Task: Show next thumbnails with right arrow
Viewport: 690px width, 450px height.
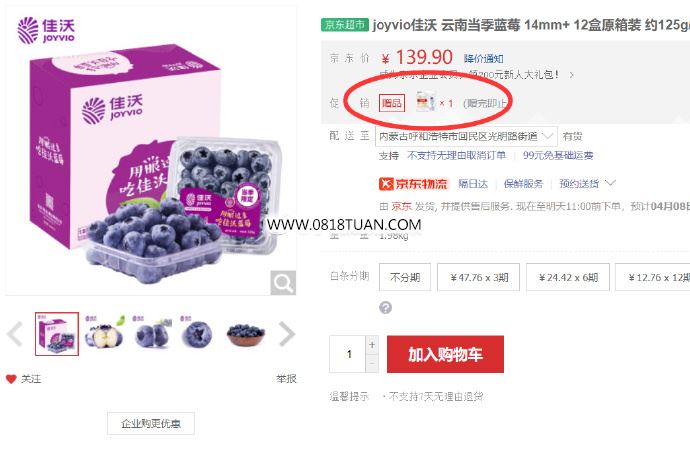Action: pos(286,334)
